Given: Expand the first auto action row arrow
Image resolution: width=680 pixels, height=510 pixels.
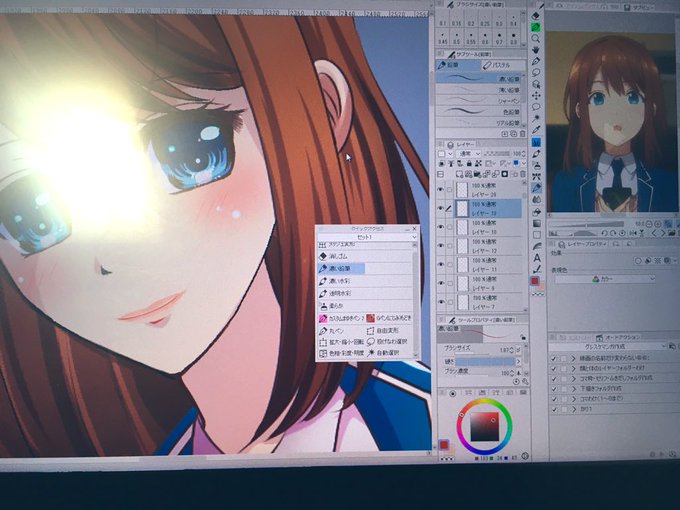Looking at the screenshot, I should (574, 358).
